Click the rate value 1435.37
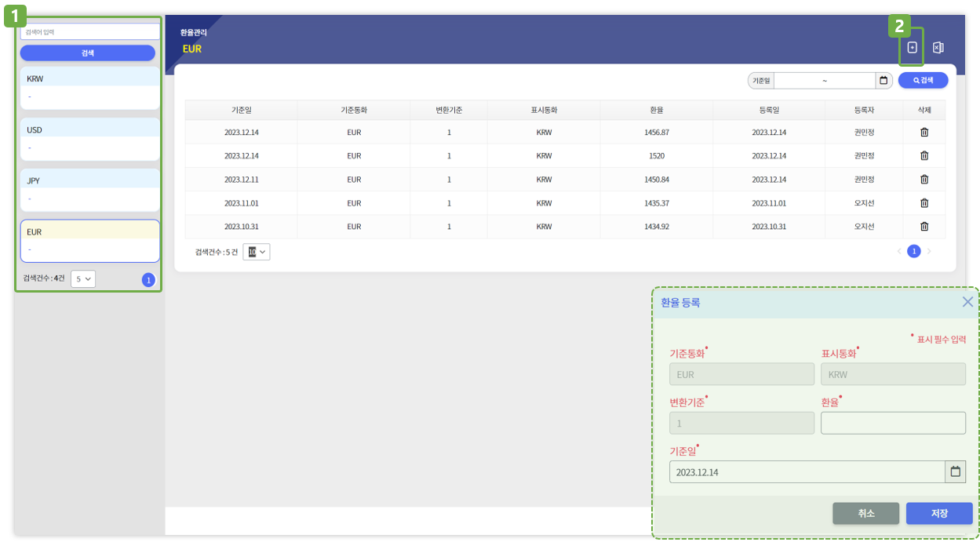Image resolution: width=980 pixels, height=542 pixels. coord(657,203)
